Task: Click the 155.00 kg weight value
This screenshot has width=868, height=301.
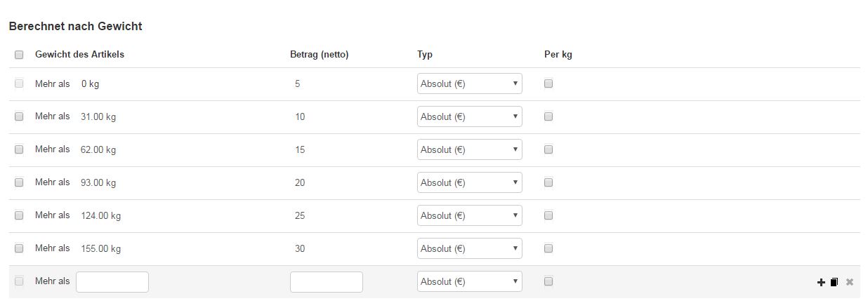Action: 101,248
